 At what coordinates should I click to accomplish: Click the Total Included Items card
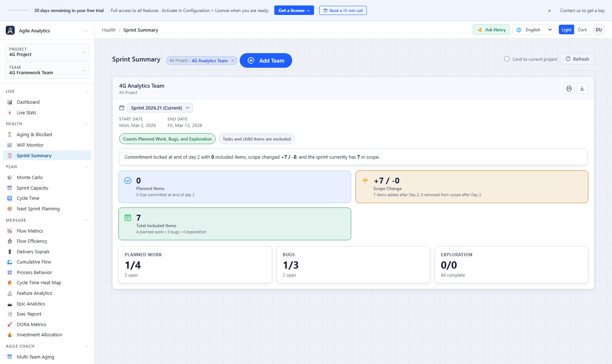235,224
